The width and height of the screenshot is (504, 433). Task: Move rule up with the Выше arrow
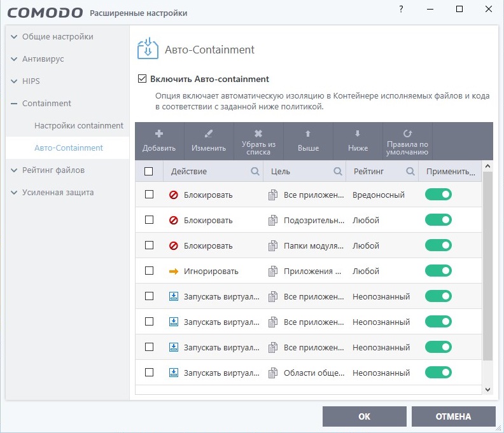tap(308, 134)
